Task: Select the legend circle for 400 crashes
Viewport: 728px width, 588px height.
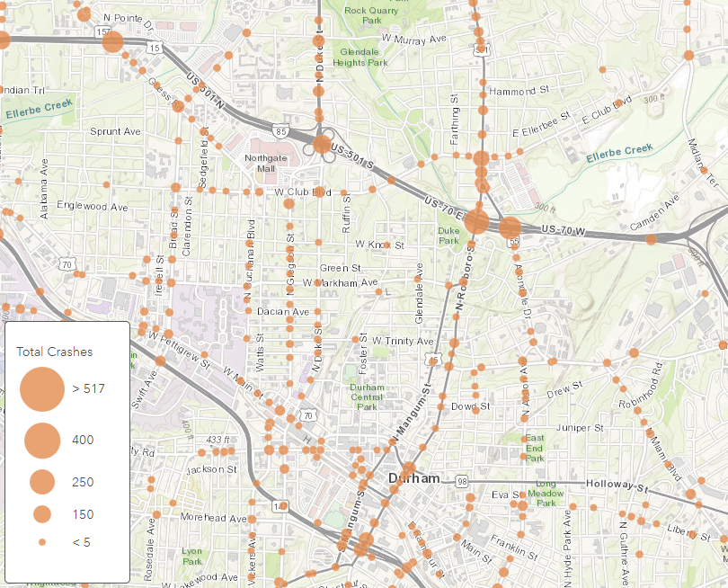Action: pos(42,441)
